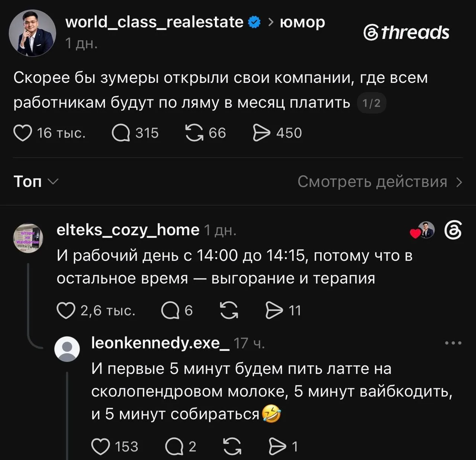Repost the elteks_cozy_home comment
The image size is (476, 460).
click(x=229, y=310)
